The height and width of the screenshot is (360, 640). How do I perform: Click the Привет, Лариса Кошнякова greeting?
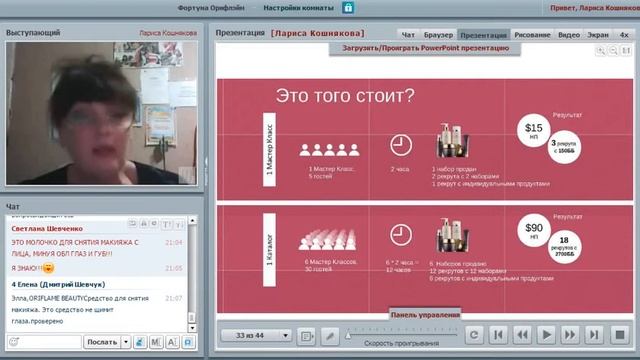(595, 8)
